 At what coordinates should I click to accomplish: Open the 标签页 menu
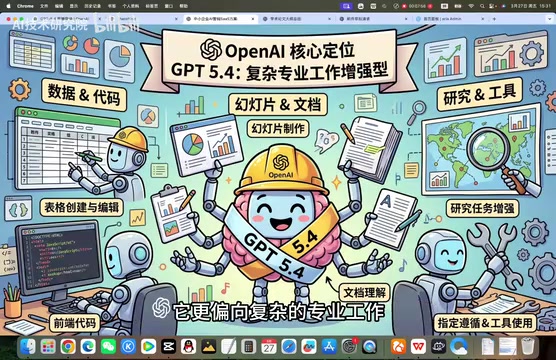[152, 6]
